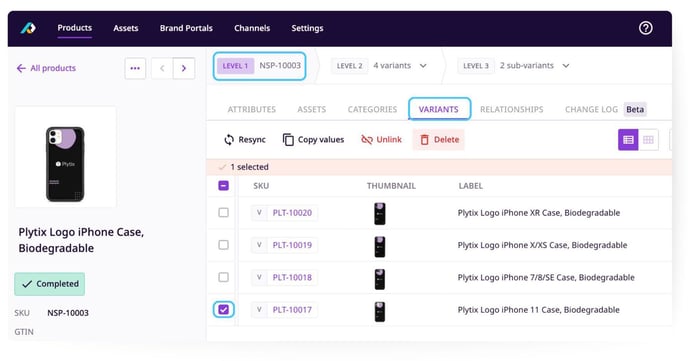Click the Copy values button

click(x=313, y=139)
